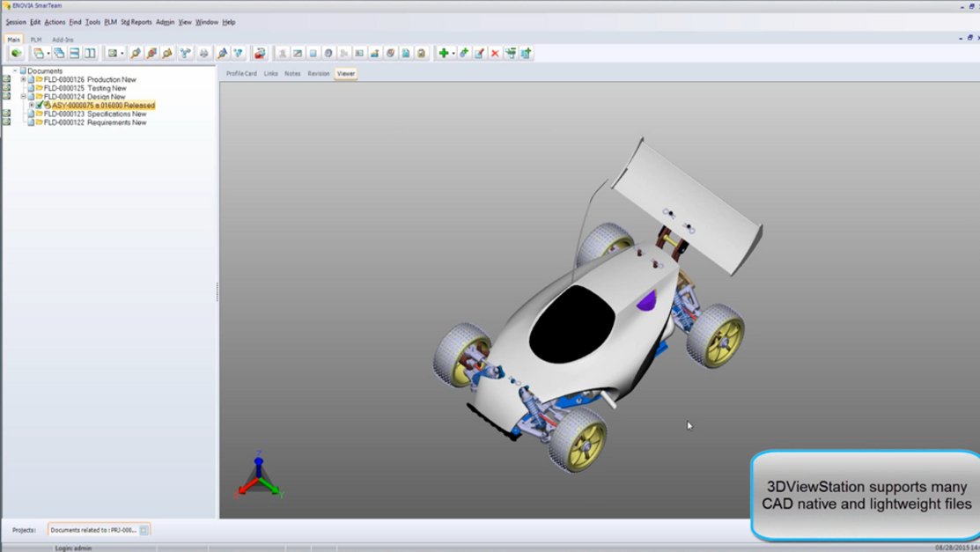Select FLD-0000125 Testing New folder
Screen dimensions: 980x552
click(85, 88)
